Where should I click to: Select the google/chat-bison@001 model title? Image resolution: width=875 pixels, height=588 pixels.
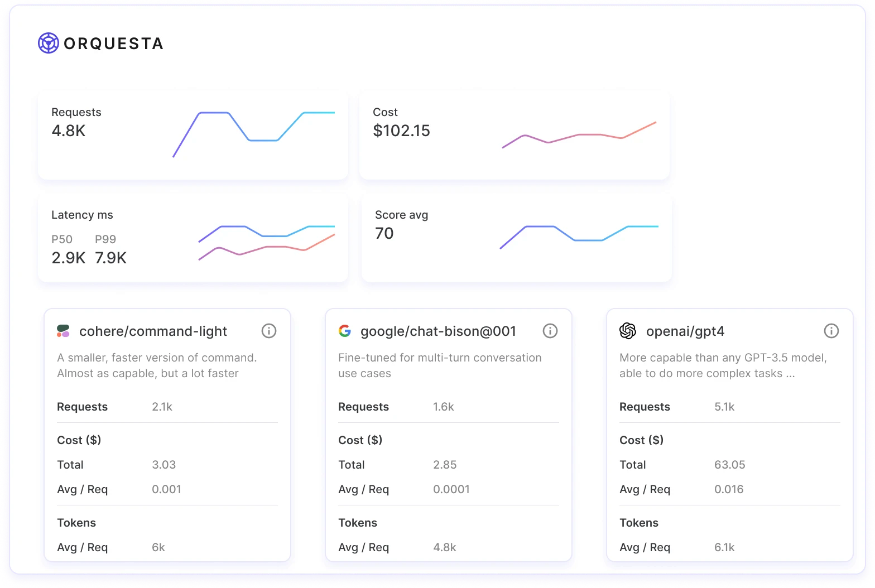coord(438,331)
